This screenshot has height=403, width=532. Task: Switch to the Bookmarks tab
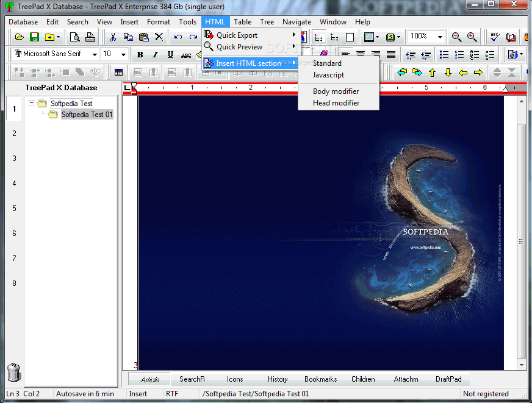[321, 379]
